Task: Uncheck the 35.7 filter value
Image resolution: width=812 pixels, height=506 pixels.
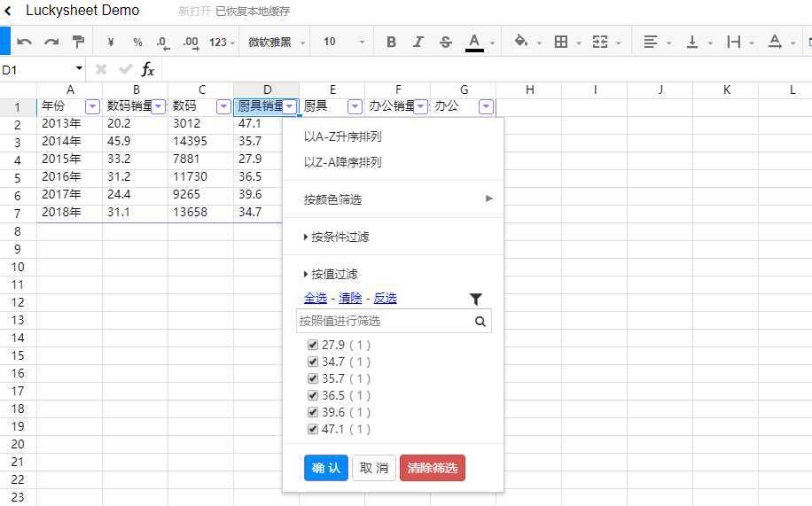Action: (312, 378)
